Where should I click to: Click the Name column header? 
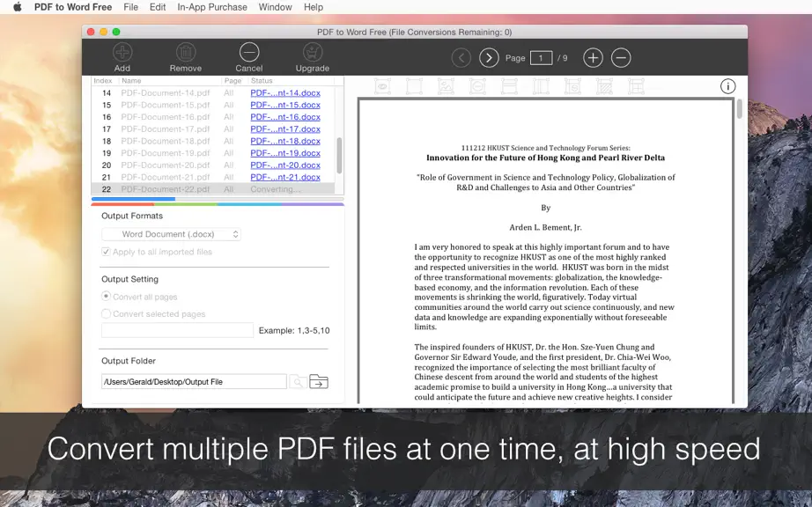pos(170,81)
